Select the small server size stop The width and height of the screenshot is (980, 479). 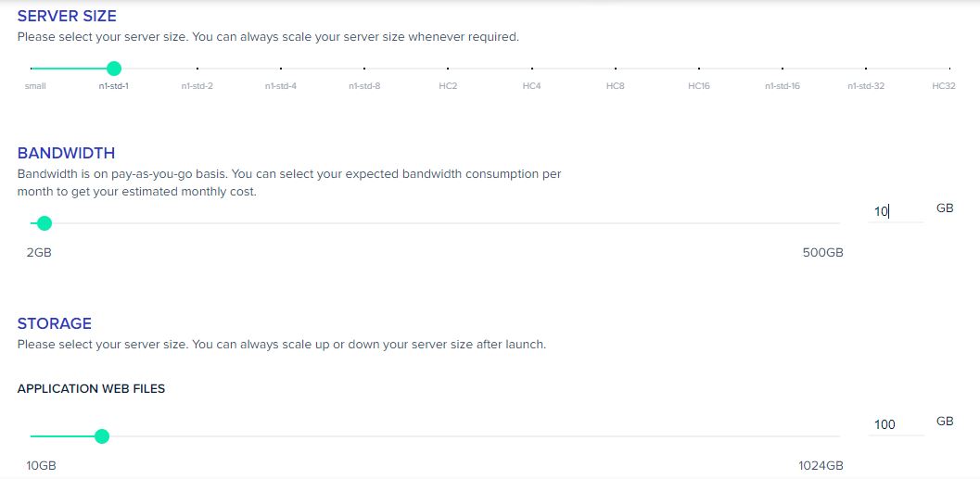coord(32,69)
